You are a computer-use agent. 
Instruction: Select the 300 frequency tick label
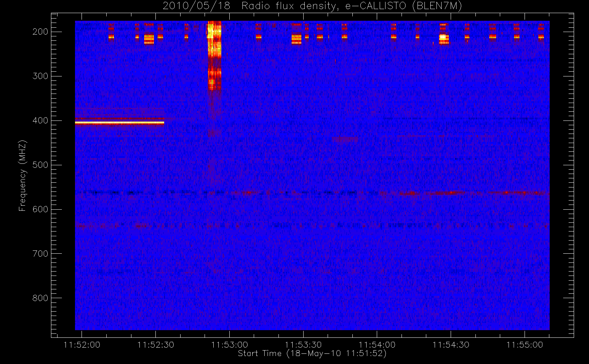tap(40, 76)
